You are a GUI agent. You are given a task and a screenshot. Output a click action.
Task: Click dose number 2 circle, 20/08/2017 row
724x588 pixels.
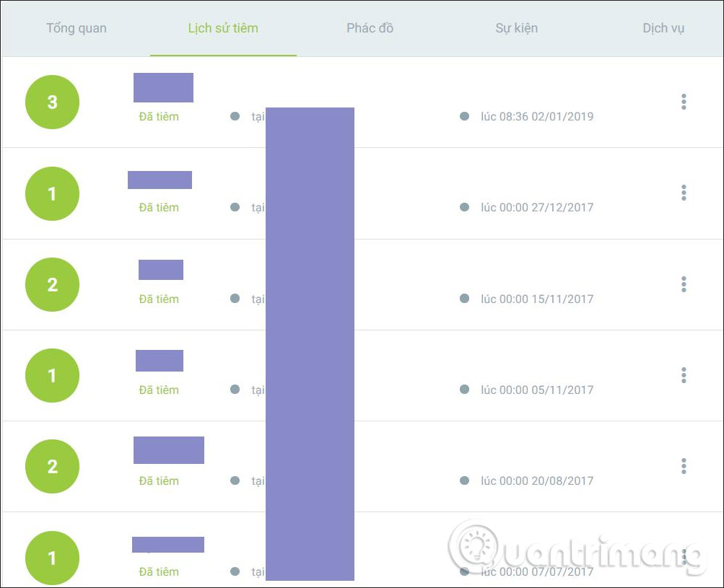[52, 466]
